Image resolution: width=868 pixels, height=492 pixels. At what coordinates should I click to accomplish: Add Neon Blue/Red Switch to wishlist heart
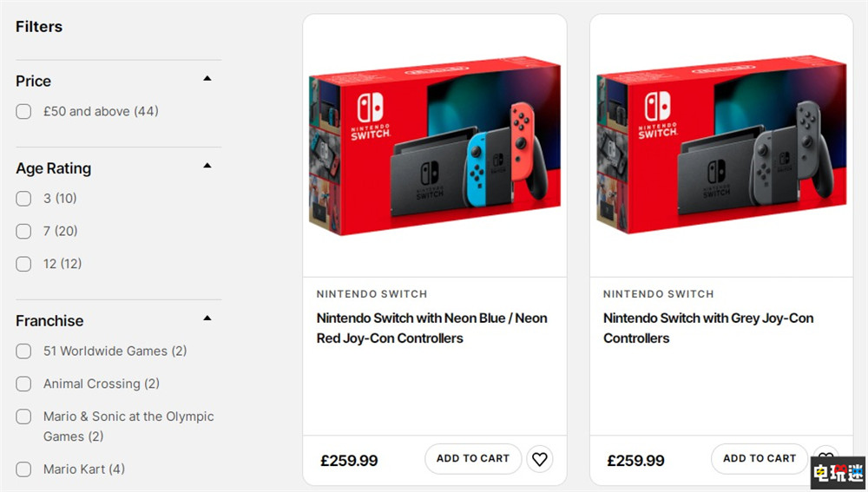pos(540,459)
